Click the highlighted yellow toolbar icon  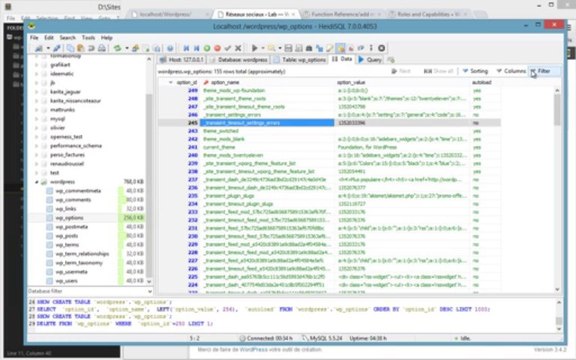[x=341, y=48]
